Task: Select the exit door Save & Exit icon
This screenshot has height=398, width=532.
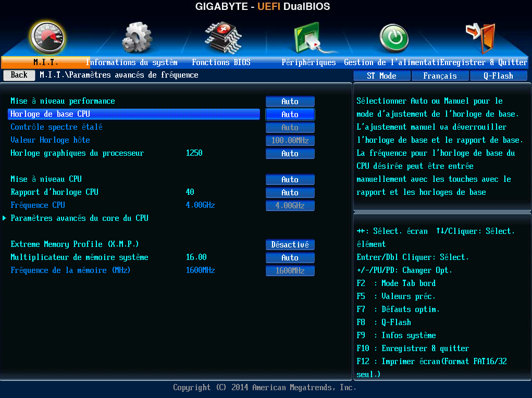Action: 481,38
